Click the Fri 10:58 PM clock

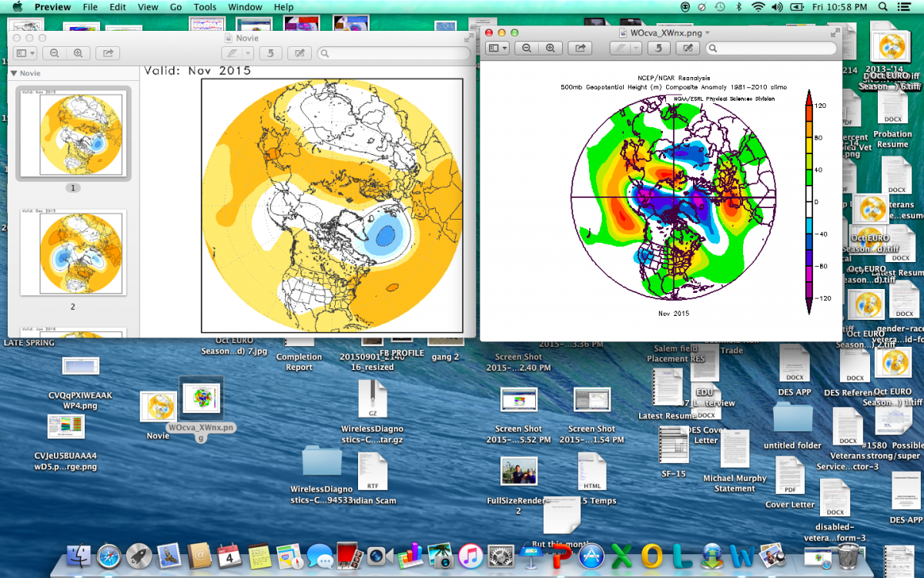click(x=840, y=7)
